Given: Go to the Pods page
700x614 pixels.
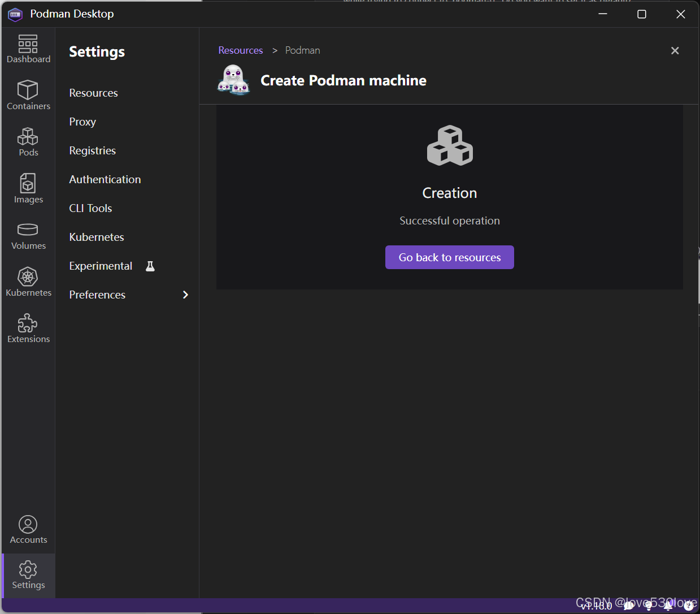Looking at the screenshot, I should click(28, 142).
